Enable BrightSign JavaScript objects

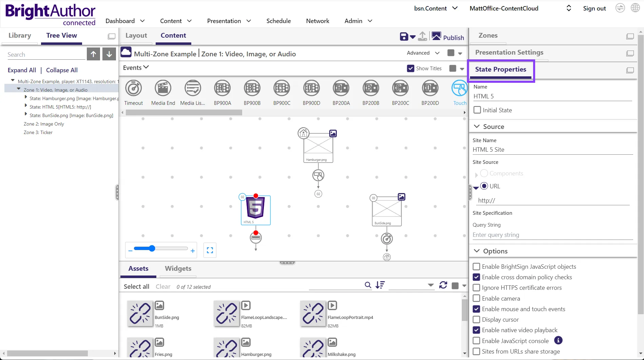tap(476, 267)
